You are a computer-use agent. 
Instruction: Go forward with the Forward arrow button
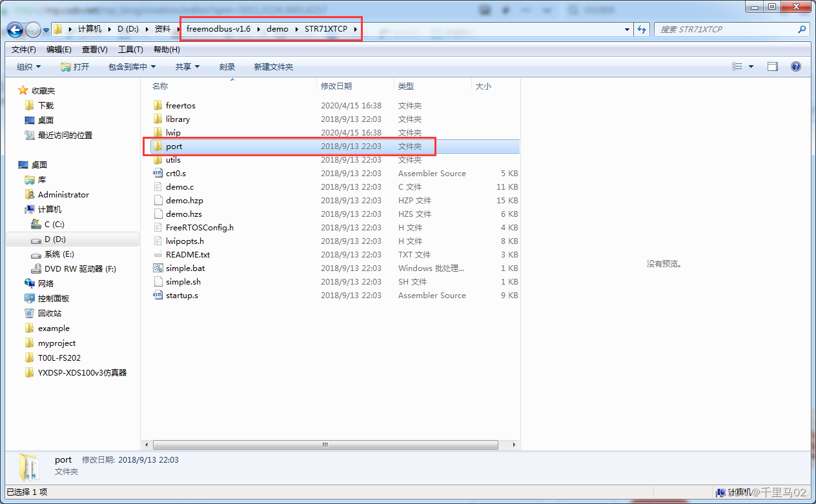pos(33,30)
